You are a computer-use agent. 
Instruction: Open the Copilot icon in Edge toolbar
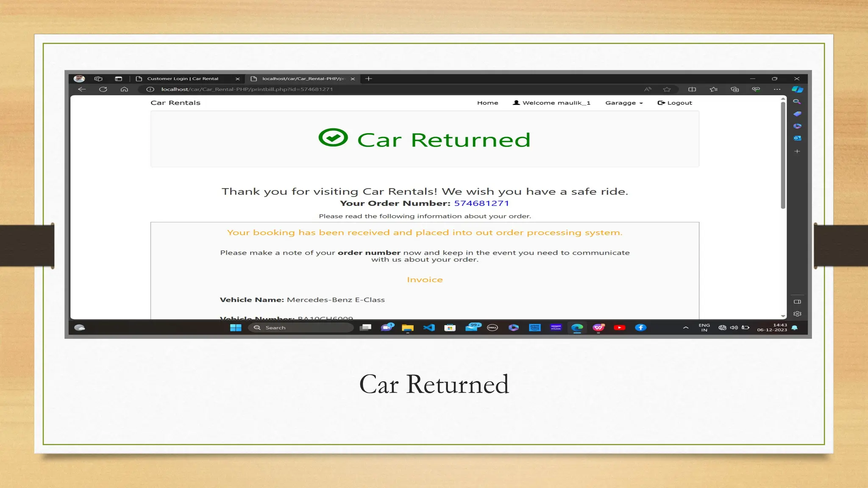click(x=797, y=89)
